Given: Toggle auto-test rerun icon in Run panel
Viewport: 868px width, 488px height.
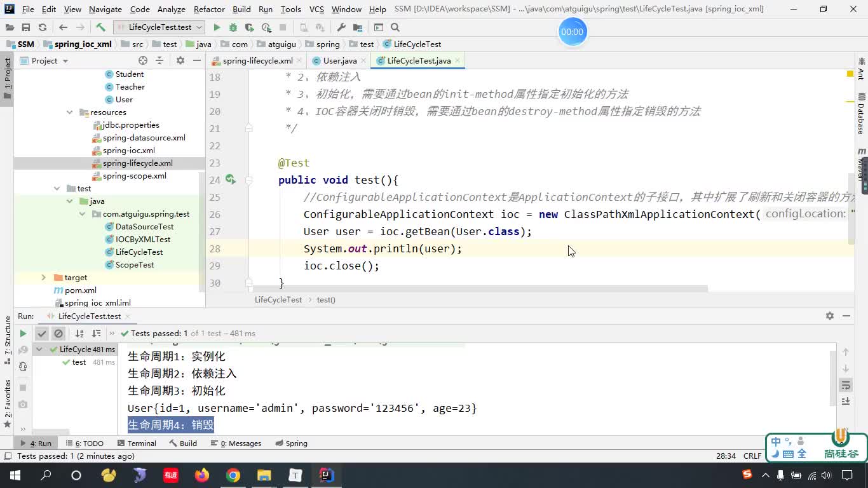Looking at the screenshot, I should point(23,367).
